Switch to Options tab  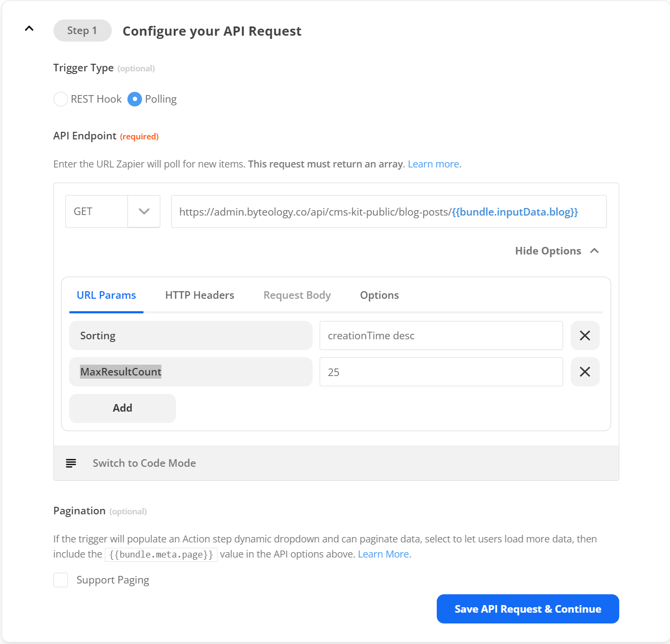[380, 296]
